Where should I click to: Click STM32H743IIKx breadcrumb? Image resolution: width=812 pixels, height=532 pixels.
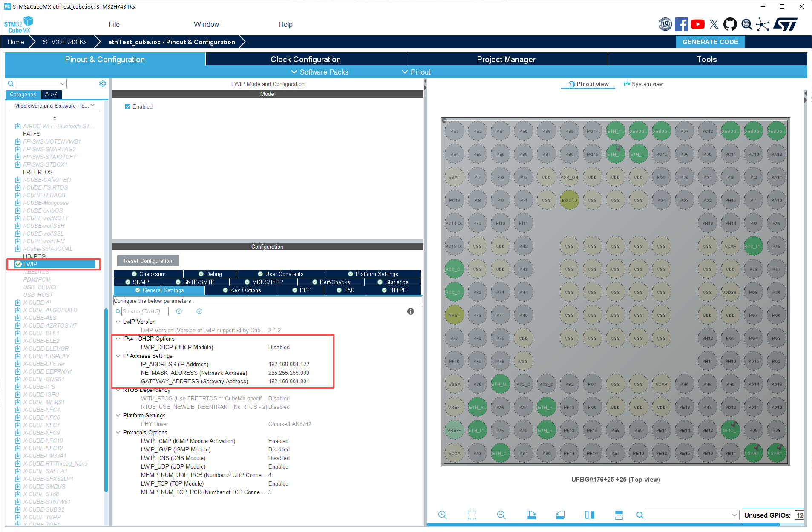coord(65,42)
